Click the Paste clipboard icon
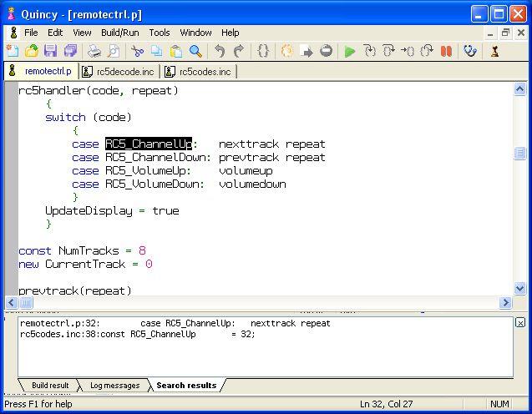Image resolution: width=532 pixels, height=414 pixels. click(176, 52)
